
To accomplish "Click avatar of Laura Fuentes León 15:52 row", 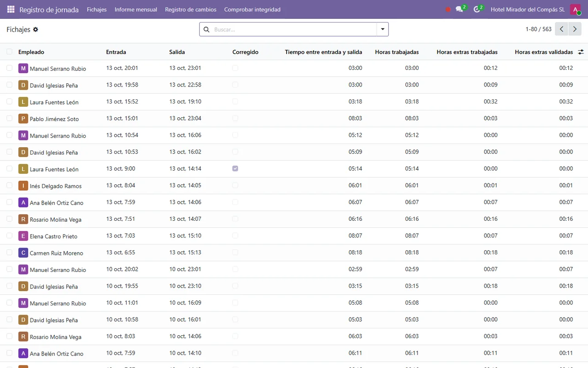I will click(x=23, y=102).
